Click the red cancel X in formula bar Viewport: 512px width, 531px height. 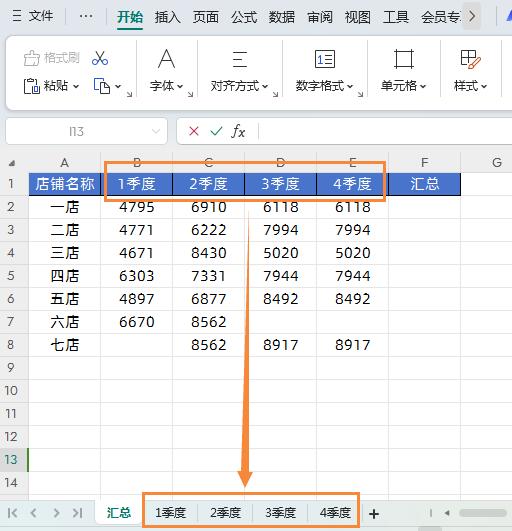(194, 131)
